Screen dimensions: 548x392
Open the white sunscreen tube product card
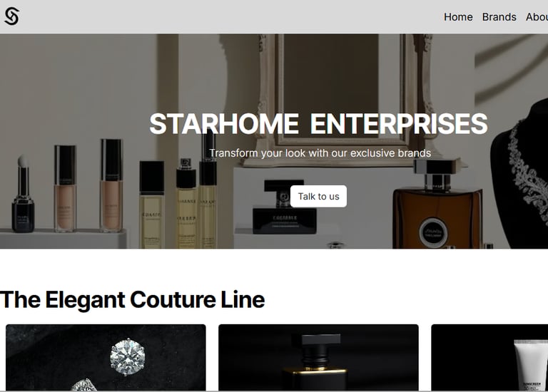point(489,358)
